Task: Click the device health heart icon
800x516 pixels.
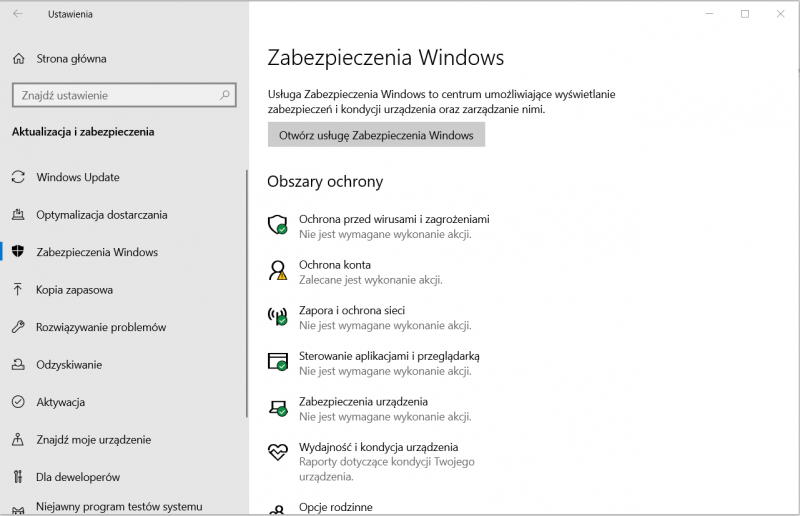Action: [x=278, y=452]
